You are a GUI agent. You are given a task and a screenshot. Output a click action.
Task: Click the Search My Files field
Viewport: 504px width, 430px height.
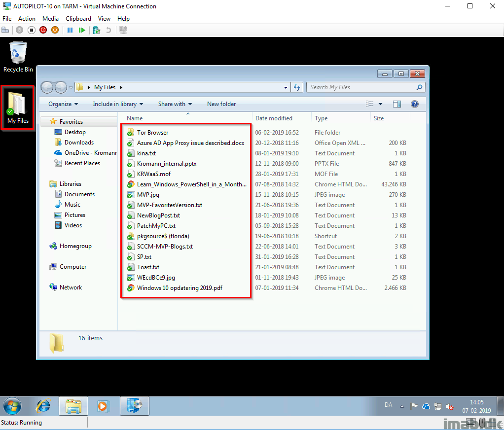point(365,87)
